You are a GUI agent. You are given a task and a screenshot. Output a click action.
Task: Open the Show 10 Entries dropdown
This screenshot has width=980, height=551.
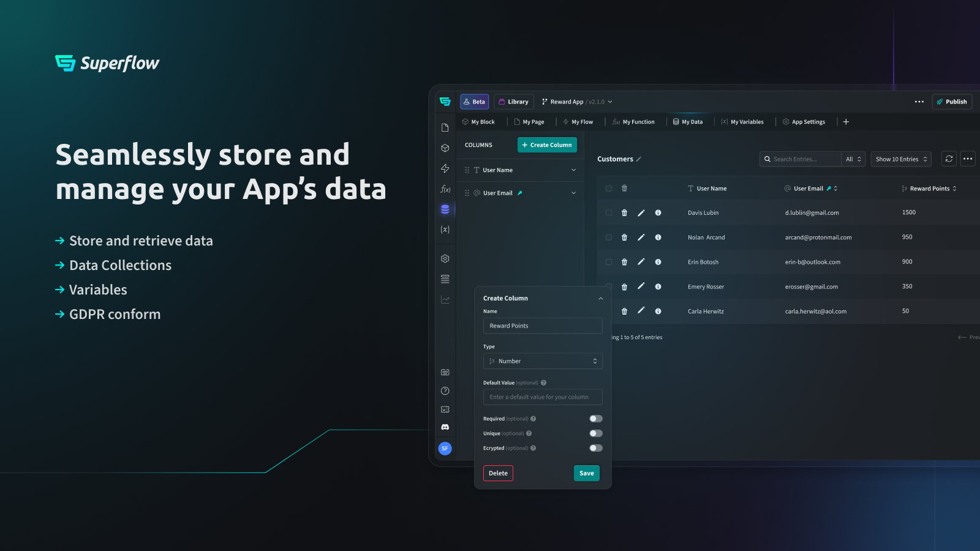point(900,159)
